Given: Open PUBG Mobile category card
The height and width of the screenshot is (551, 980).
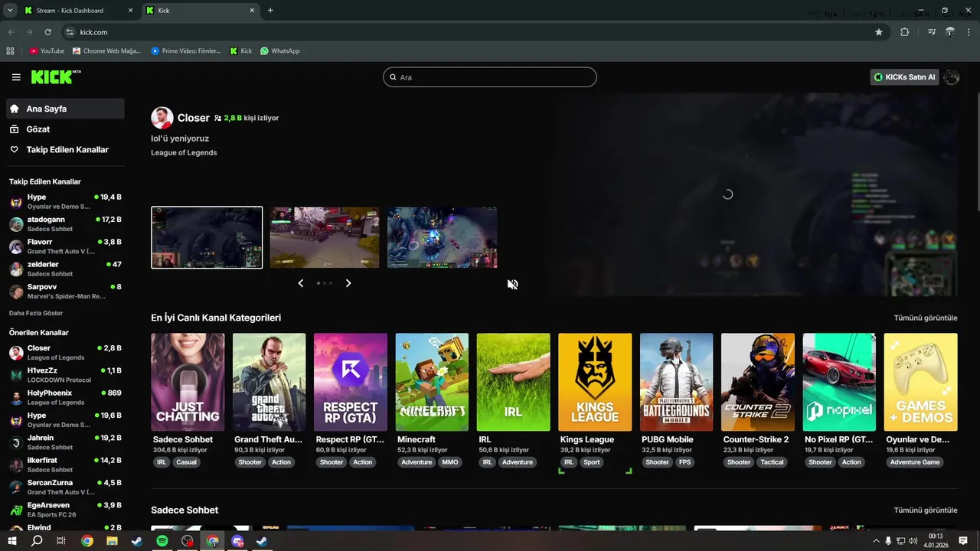Looking at the screenshot, I should (x=676, y=382).
